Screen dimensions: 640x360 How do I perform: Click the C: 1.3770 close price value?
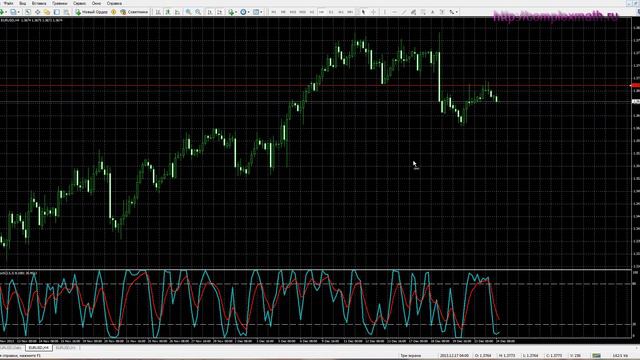click(x=554, y=356)
